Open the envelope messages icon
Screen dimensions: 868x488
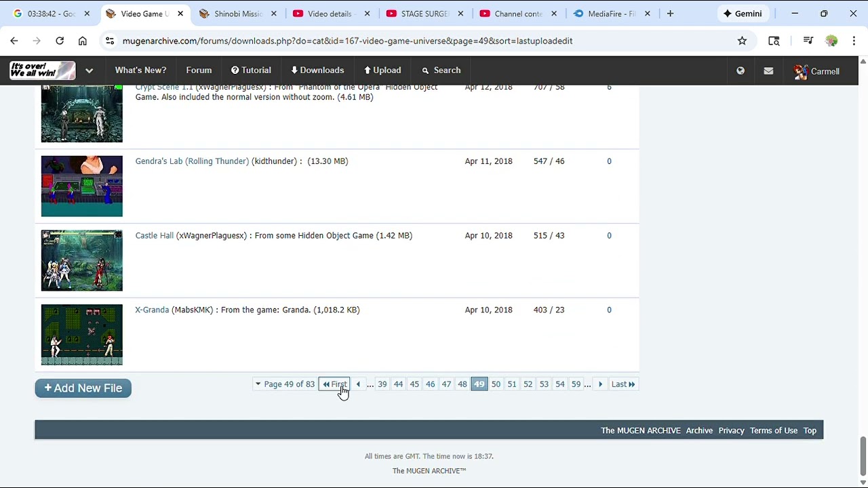(x=768, y=70)
